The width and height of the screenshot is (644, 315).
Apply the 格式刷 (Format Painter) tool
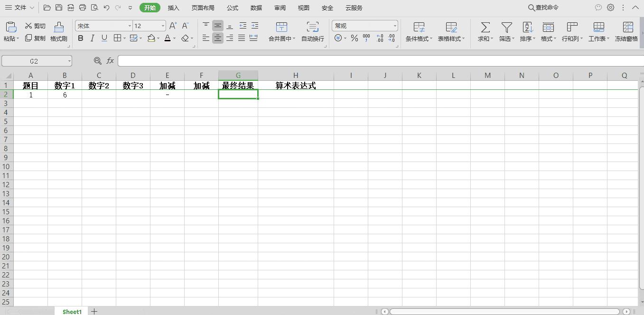(x=58, y=31)
